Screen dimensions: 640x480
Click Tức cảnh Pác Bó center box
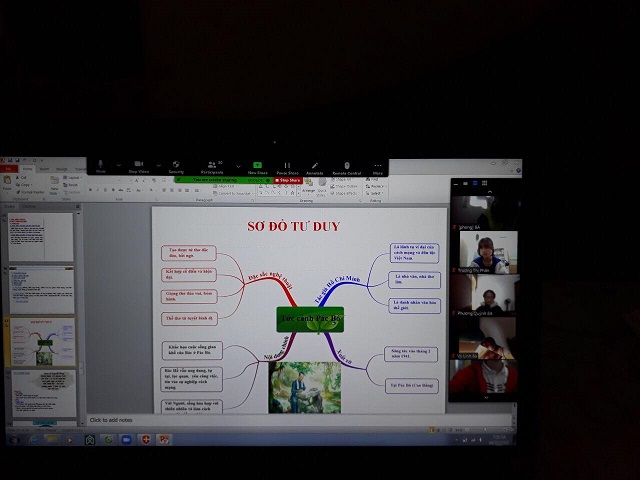310,319
